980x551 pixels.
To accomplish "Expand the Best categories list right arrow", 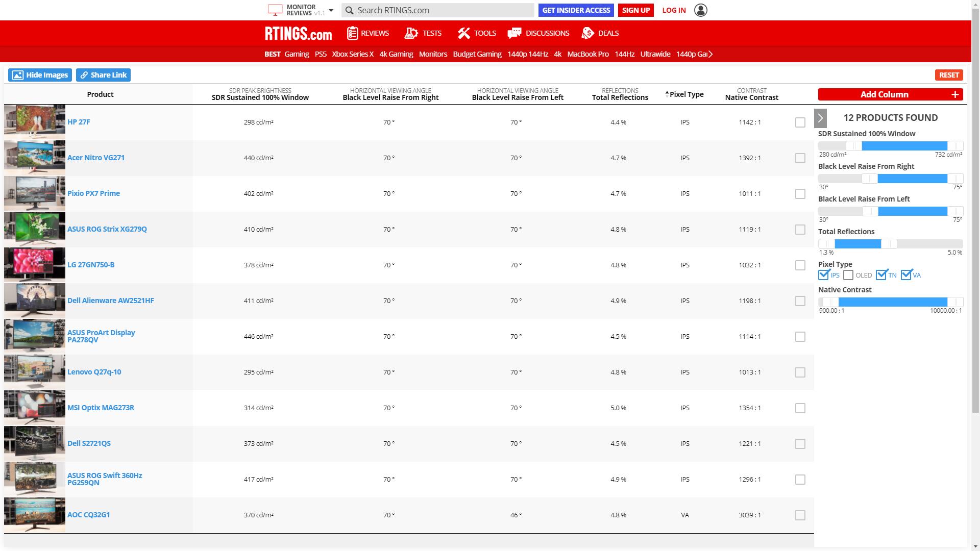I will pos(710,54).
